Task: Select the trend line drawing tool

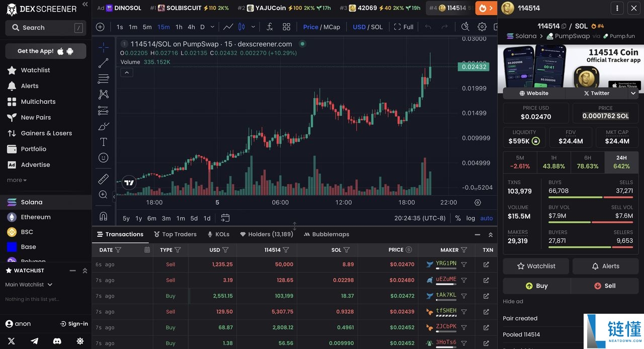Action: [103, 63]
